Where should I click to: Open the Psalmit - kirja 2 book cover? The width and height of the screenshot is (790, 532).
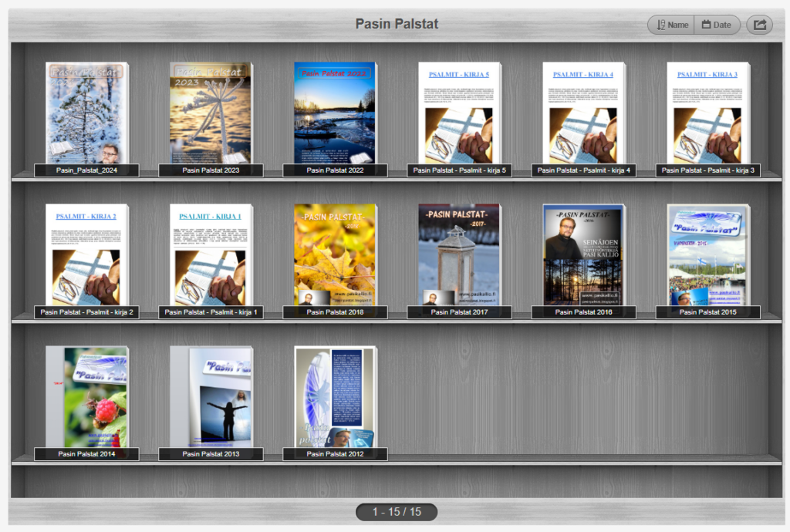coord(86,254)
